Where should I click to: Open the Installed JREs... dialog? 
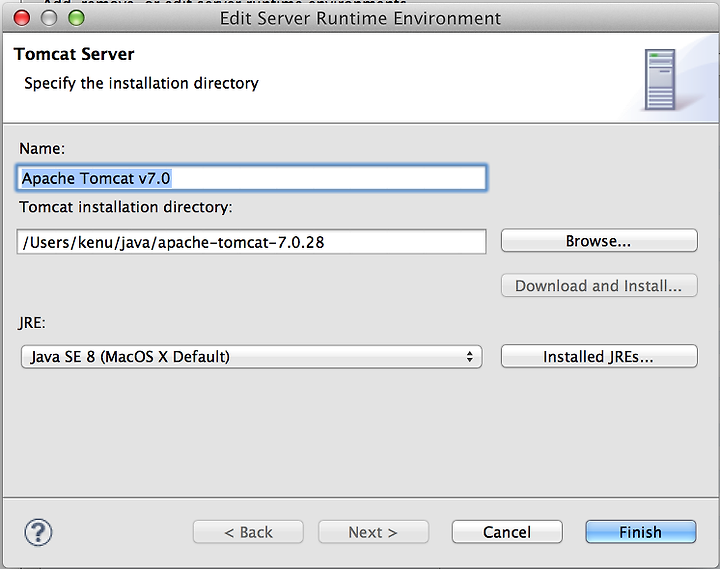point(599,356)
